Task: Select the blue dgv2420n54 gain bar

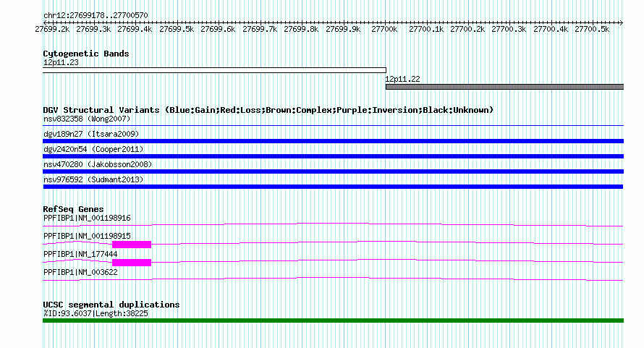Action: tap(333, 156)
